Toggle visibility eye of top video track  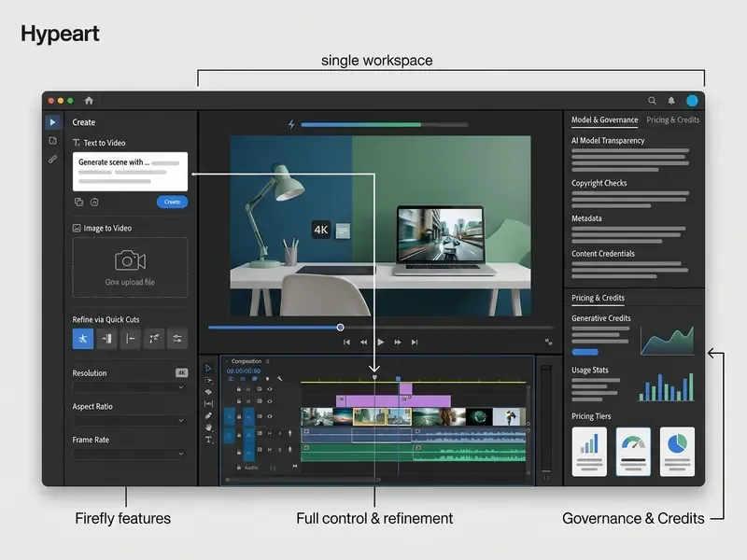(270, 389)
